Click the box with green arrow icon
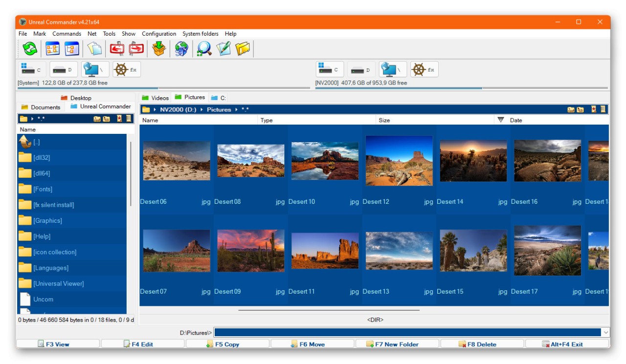This screenshot has width=626, height=364. pyautogui.click(x=159, y=49)
